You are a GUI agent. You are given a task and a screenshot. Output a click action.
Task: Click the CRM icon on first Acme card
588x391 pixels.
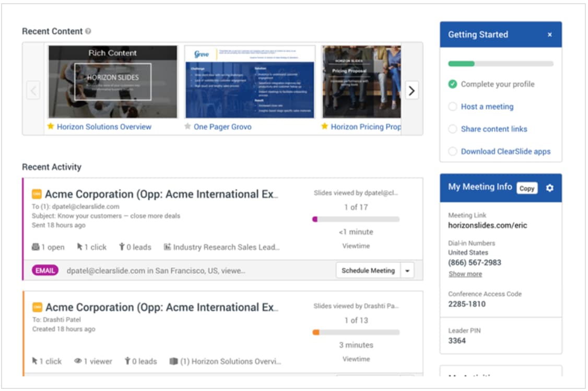[x=37, y=194]
